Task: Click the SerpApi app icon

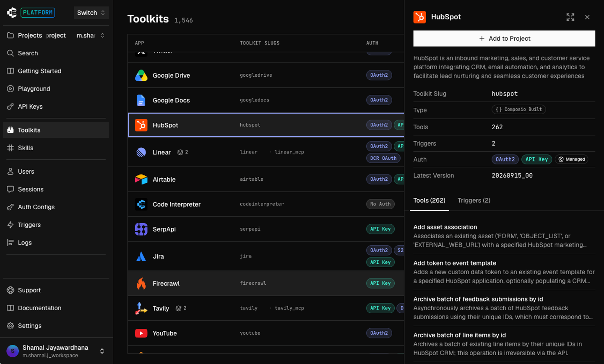Action: 141,229
